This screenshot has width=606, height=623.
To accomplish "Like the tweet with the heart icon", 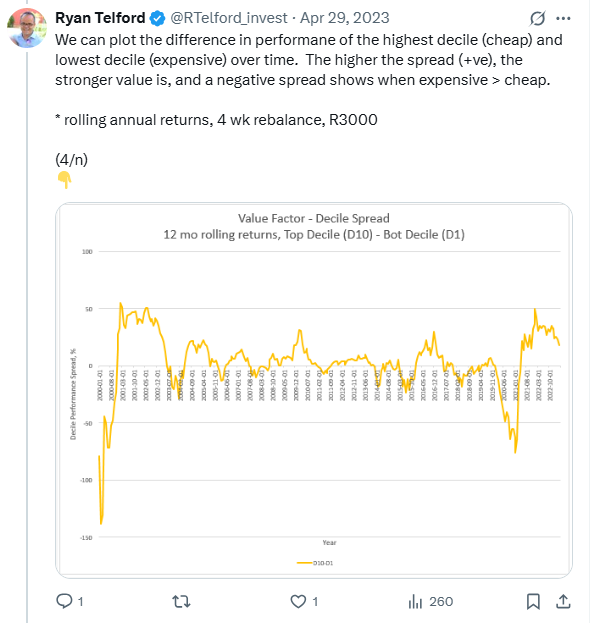I will pos(298,601).
